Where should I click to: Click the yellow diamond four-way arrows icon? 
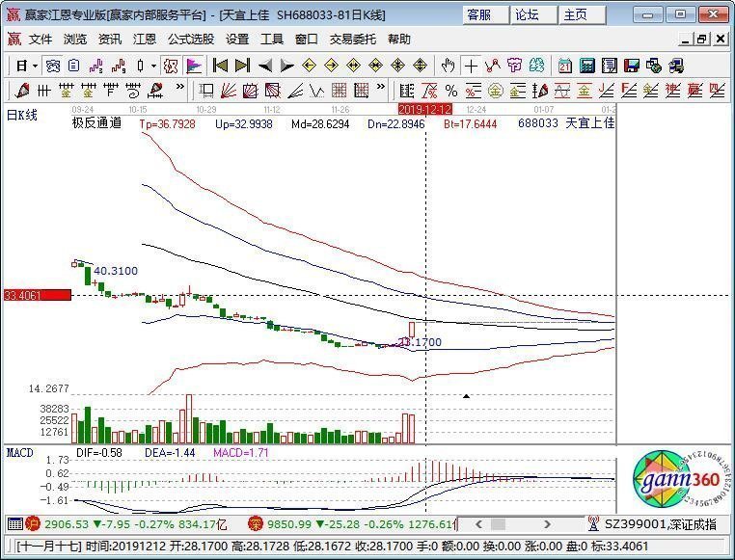pyautogui.click(x=398, y=66)
